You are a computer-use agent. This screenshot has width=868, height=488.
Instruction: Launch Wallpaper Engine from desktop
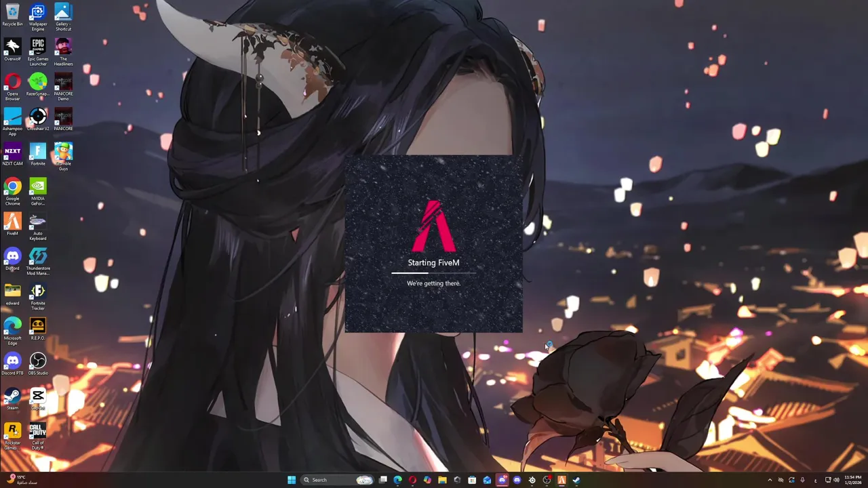tap(38, 18)
